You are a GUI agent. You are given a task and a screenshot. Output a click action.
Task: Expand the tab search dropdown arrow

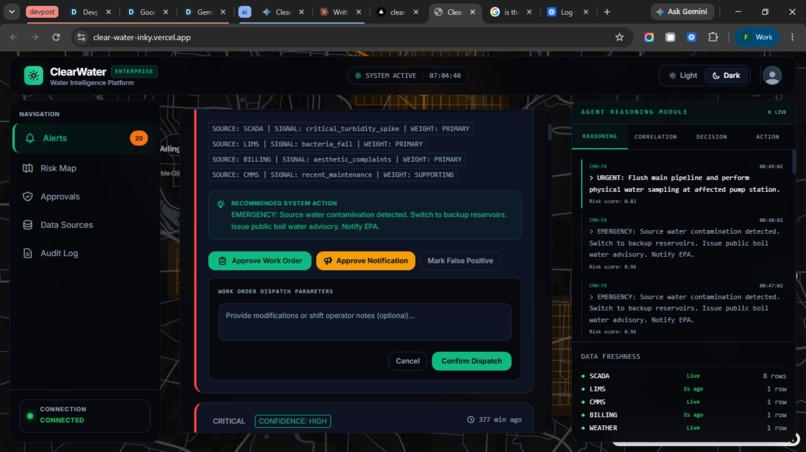pos(11,12)
